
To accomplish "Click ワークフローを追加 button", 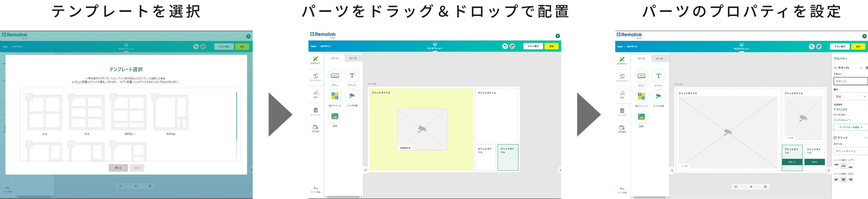I will point(851,127).
